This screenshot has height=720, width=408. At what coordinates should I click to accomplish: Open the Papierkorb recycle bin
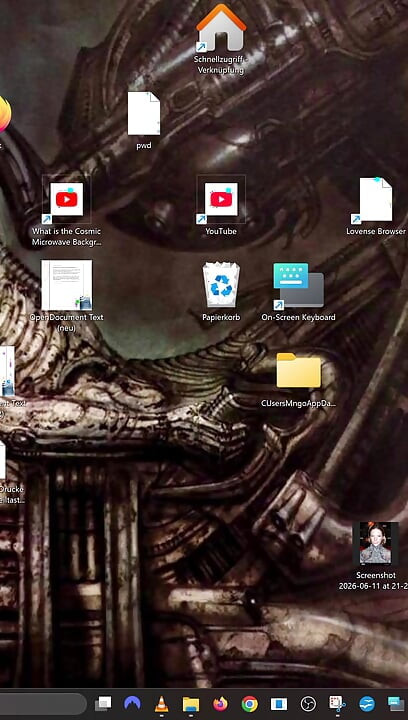[x=221, y=285]
